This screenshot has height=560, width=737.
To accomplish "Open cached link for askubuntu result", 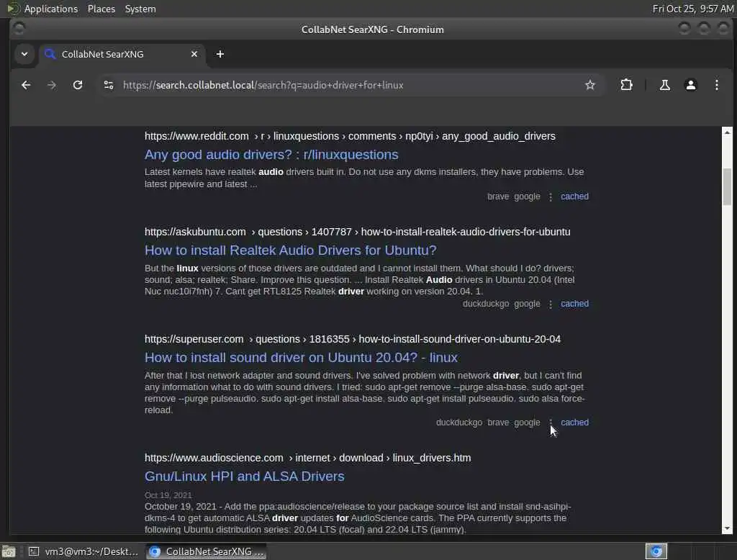I will coord(574,304).
